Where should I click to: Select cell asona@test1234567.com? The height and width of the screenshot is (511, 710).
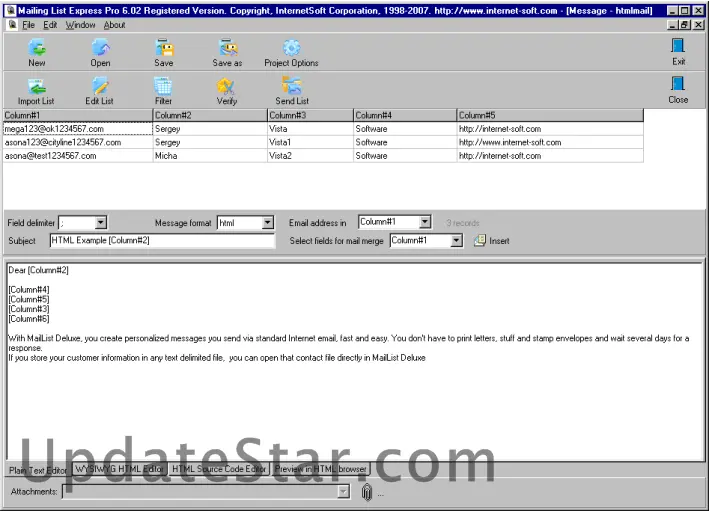tap(78, 156)
